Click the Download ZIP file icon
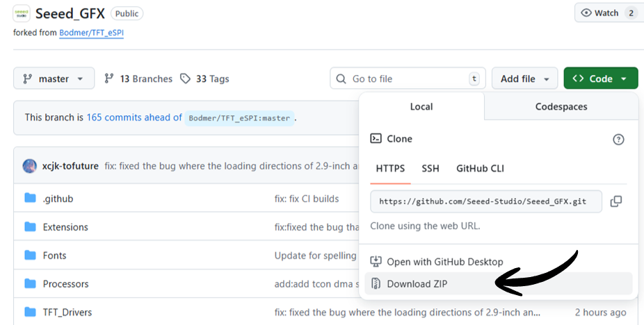The image size is (644, 325). tap(376, 283)
